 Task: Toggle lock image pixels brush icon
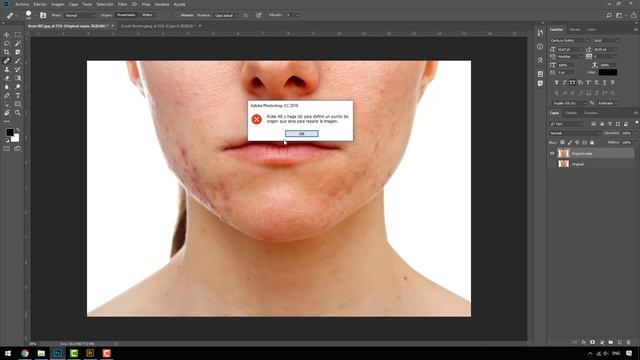click(x=570, y=142)
